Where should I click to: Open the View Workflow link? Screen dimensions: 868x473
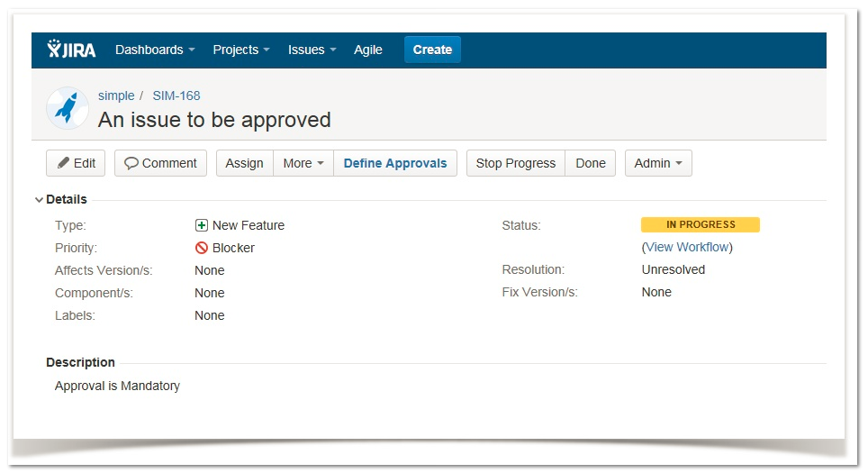coord(687,247)
